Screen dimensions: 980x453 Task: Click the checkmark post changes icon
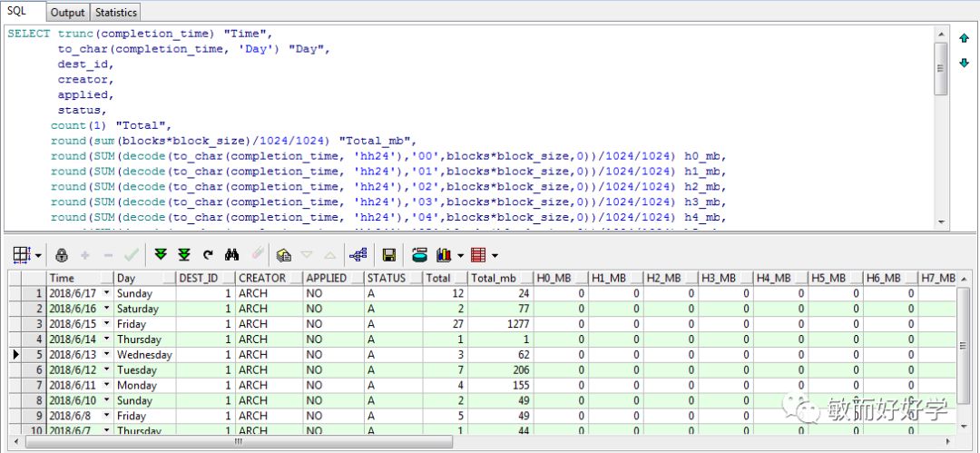(x=132, y=255)
